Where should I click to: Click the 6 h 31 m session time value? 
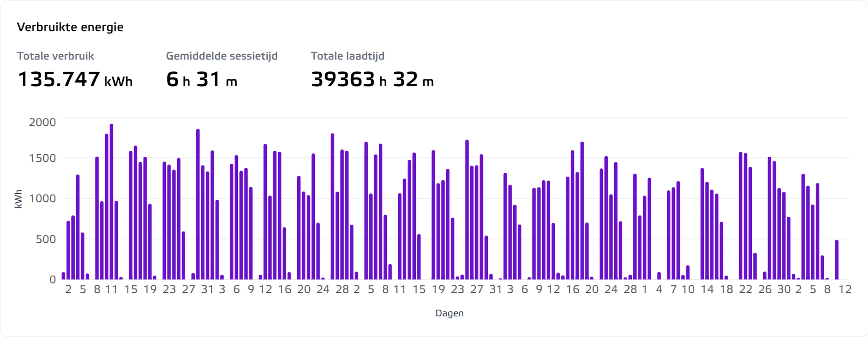point(201,80)
